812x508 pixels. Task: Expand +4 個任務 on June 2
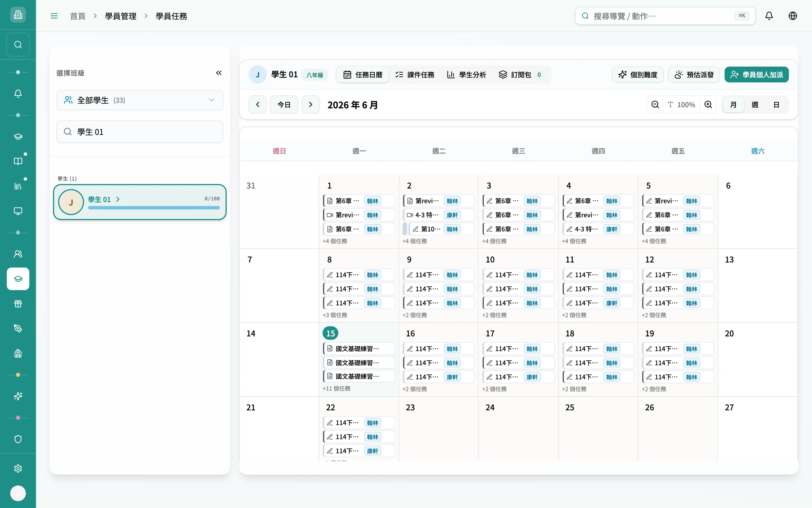[x=415, y=241]
